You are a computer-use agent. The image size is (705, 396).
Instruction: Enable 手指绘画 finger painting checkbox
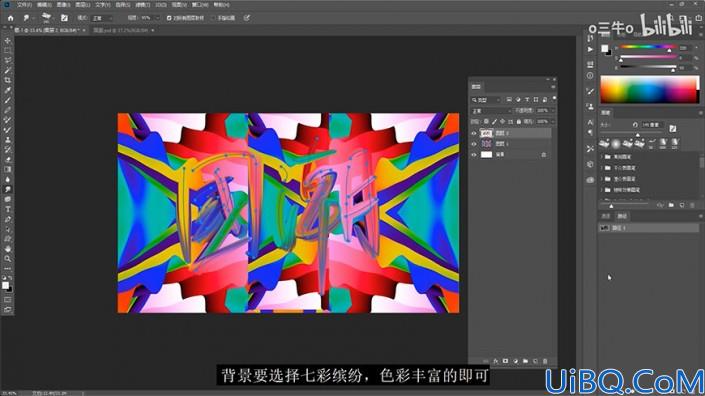tap(214, 18)
